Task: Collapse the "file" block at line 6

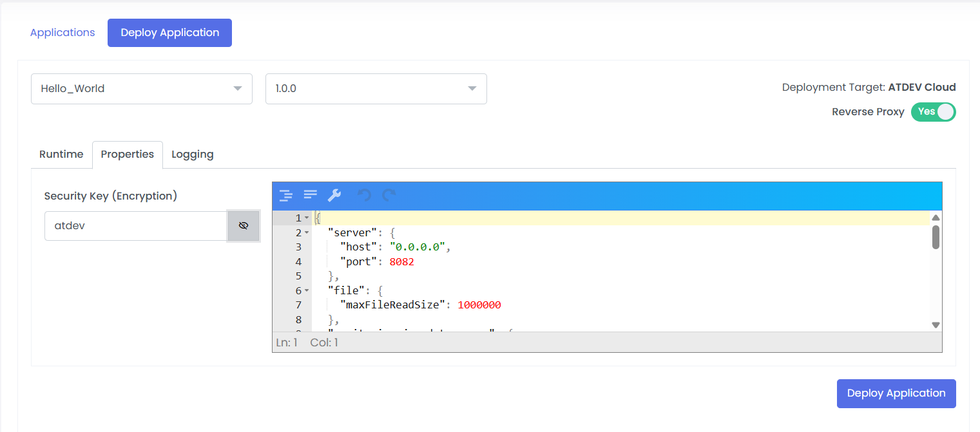Action: click(307, 291)
